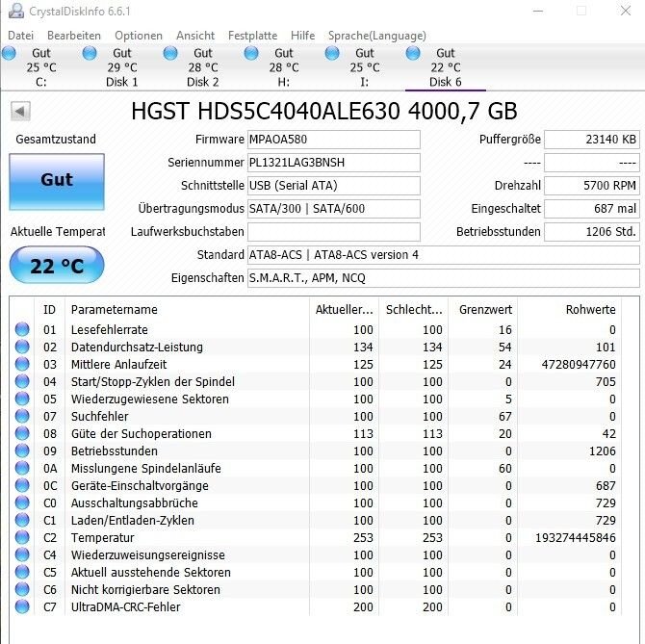
Task: Click the ID column header
Action: 49,310
